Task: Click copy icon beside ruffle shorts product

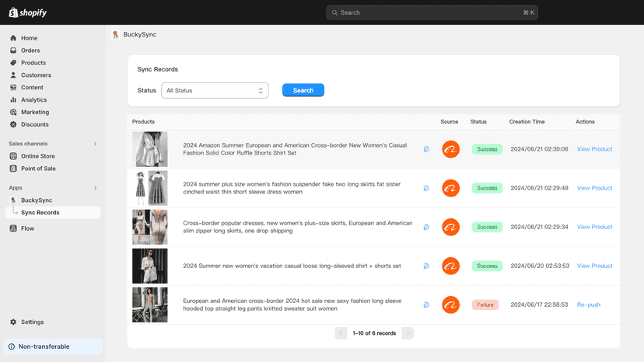Action: click(x=426, y=149)
